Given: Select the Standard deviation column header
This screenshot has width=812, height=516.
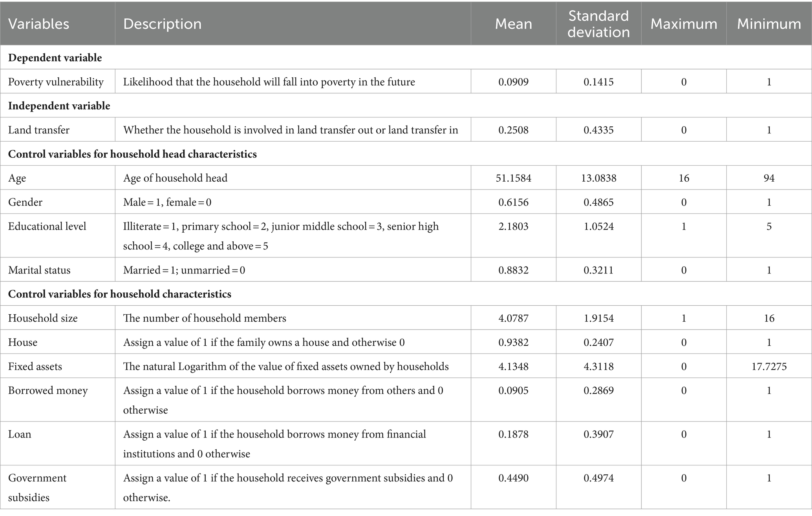Looking at the screenshot, I should [598, 24].
